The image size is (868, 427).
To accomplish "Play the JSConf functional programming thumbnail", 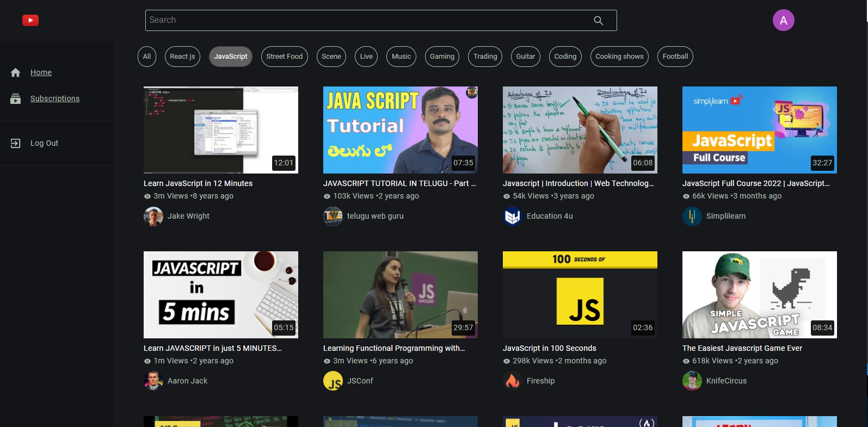I will click(x=401, y=295).
